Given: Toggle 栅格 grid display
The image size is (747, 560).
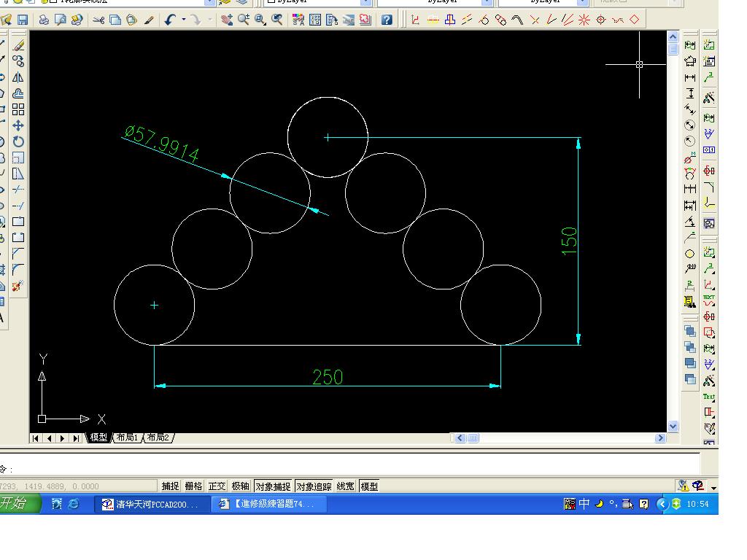Looking at the screenshot, I should click(193, 486).
